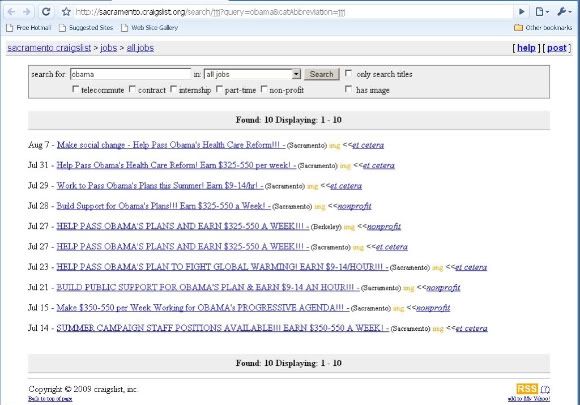Click the orange RSS badge
Screen dimensions: 580x405
527,389
